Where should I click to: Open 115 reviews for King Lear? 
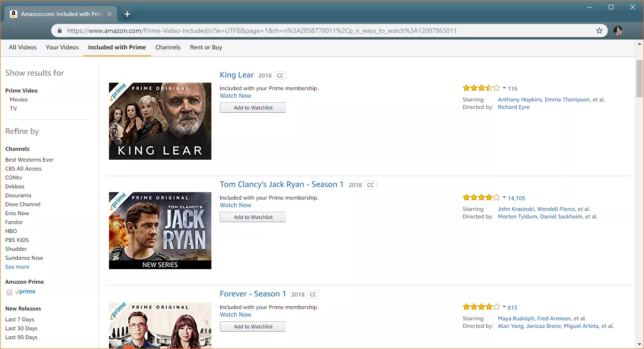(x=512, y=88)
